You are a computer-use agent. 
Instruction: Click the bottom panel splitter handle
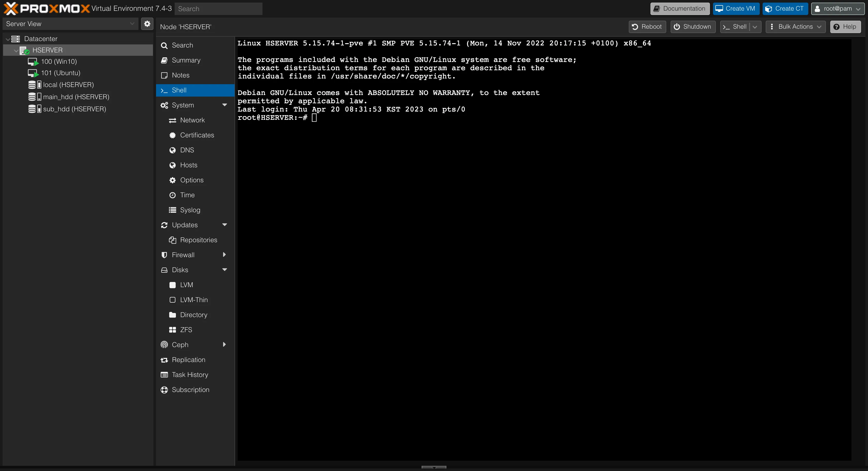[x=434, y=467]
